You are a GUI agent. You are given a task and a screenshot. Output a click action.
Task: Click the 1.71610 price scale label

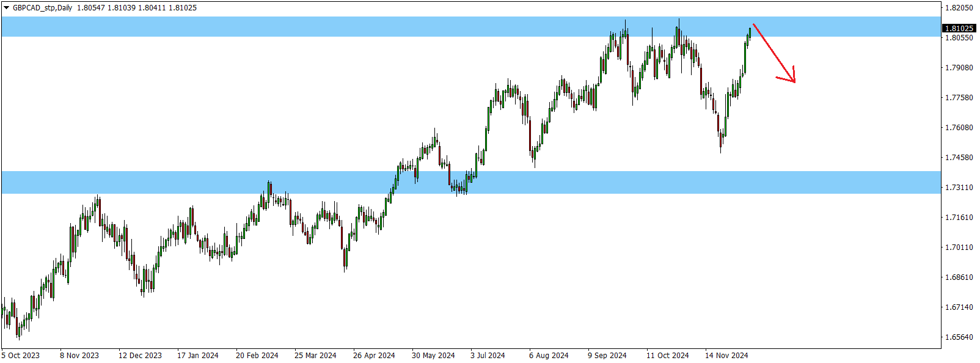click(x=959, y=218)
